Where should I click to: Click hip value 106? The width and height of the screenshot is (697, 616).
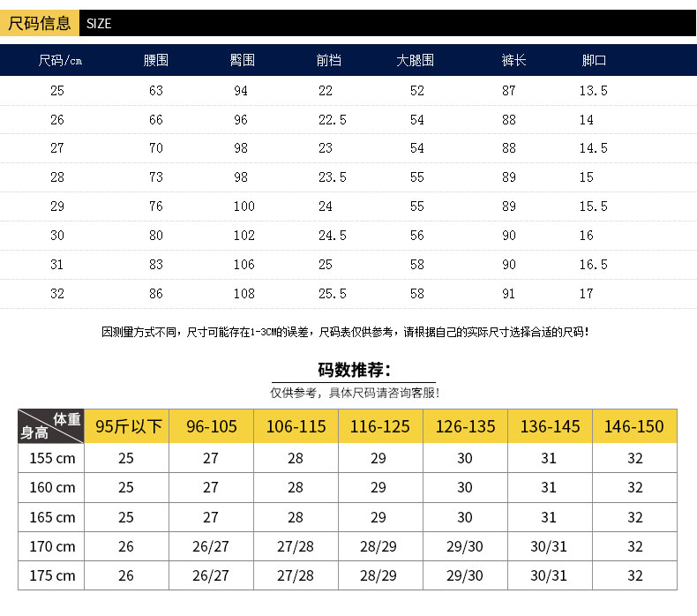244,265
